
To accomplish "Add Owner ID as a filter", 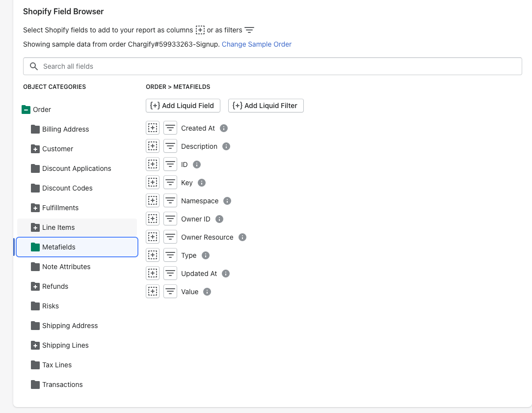I will tap(170, 219).
